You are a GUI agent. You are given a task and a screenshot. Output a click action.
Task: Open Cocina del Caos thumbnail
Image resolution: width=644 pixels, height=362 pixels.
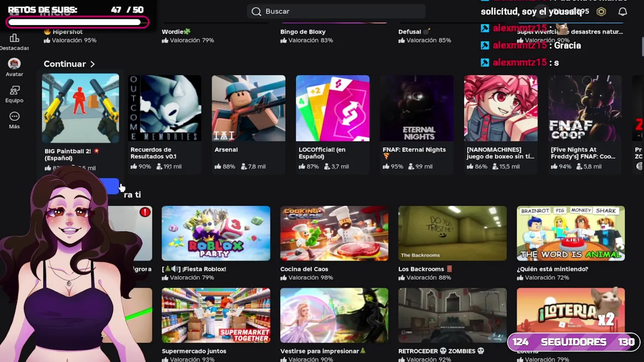[x=334, y=233]
